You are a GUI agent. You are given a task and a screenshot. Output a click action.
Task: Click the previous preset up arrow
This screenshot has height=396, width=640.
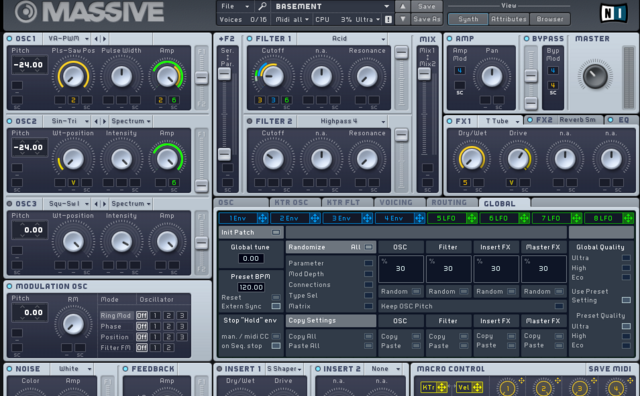click(402, 6)
